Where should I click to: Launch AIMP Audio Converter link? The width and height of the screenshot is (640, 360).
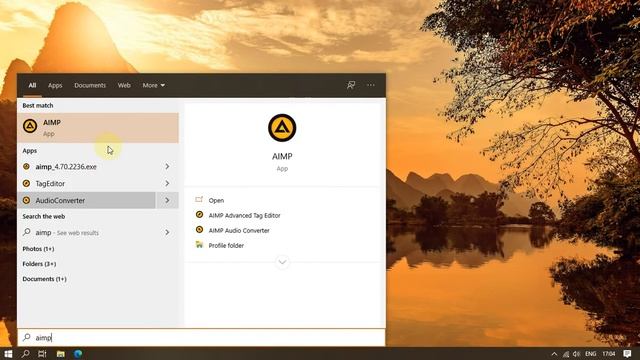point(239,231)
